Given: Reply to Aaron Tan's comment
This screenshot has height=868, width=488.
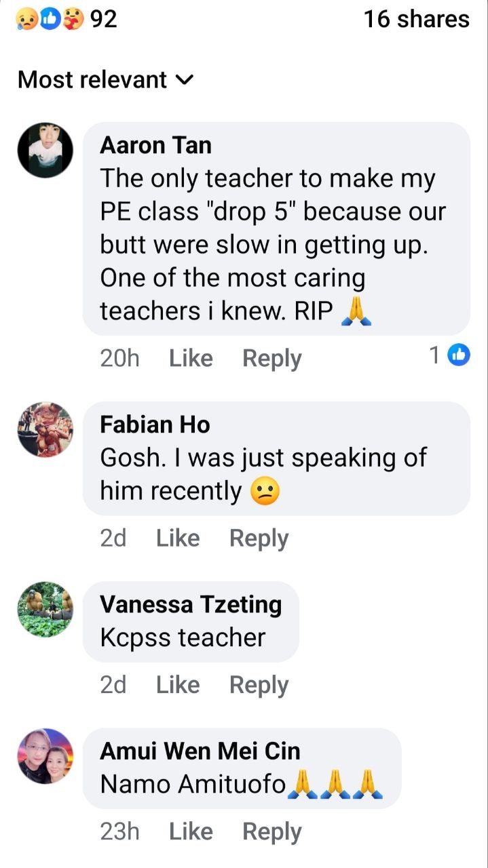Looking at the screenshot, I should 271,358.
